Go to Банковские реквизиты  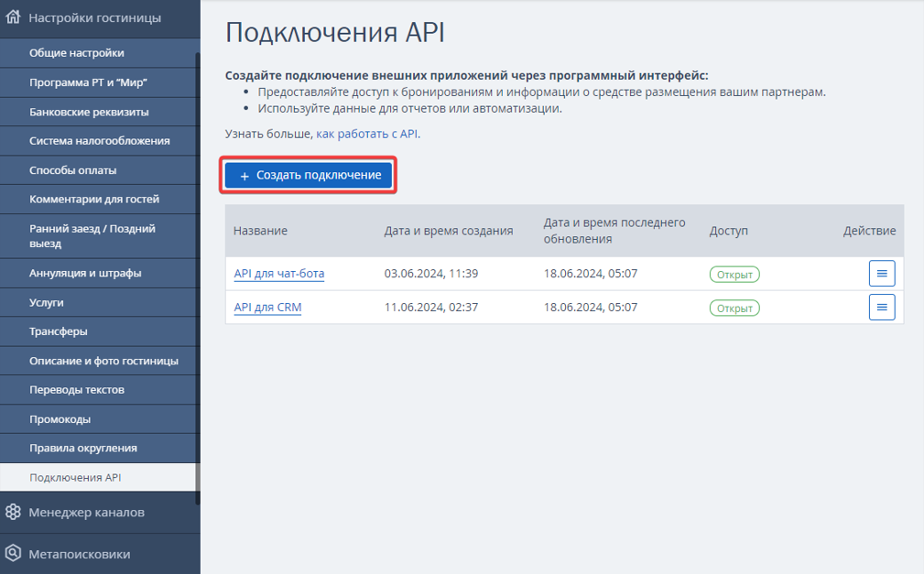[x=98, y=112]
